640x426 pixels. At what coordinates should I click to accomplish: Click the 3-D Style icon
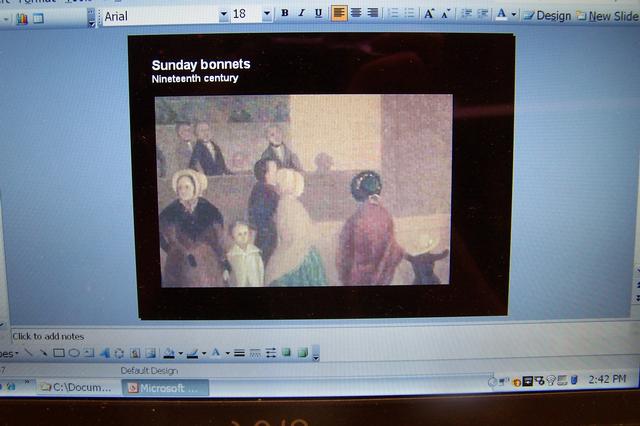point(302,353)
